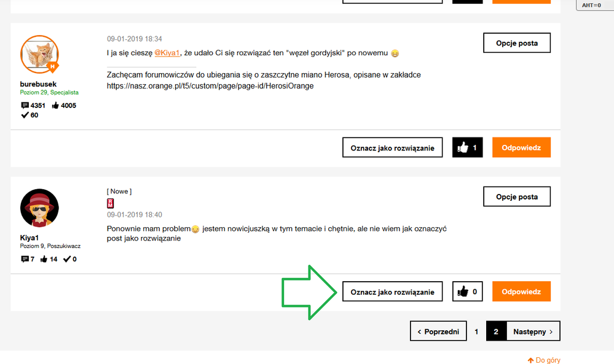Reply to Kiya1's post with Odpowiedz
Screen dimensions: 614x364
click(521, 292)
